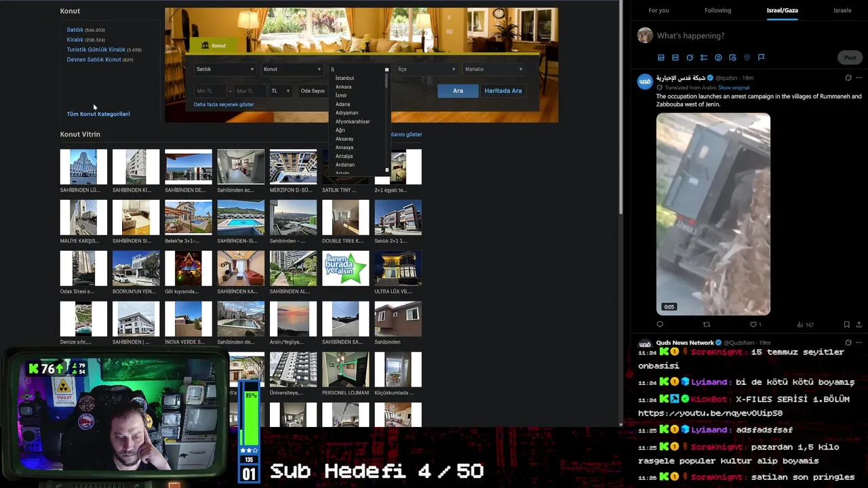The image size is (868, 488).
Task: Click the Haritada Ara map search button
Action: click(503, 91)
